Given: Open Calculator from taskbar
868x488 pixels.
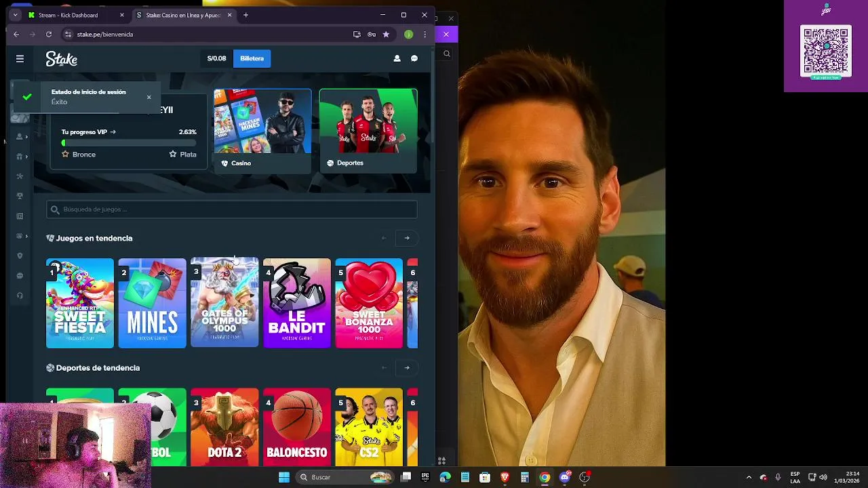Looking at the screenshot, I should (x=524, y=477).
